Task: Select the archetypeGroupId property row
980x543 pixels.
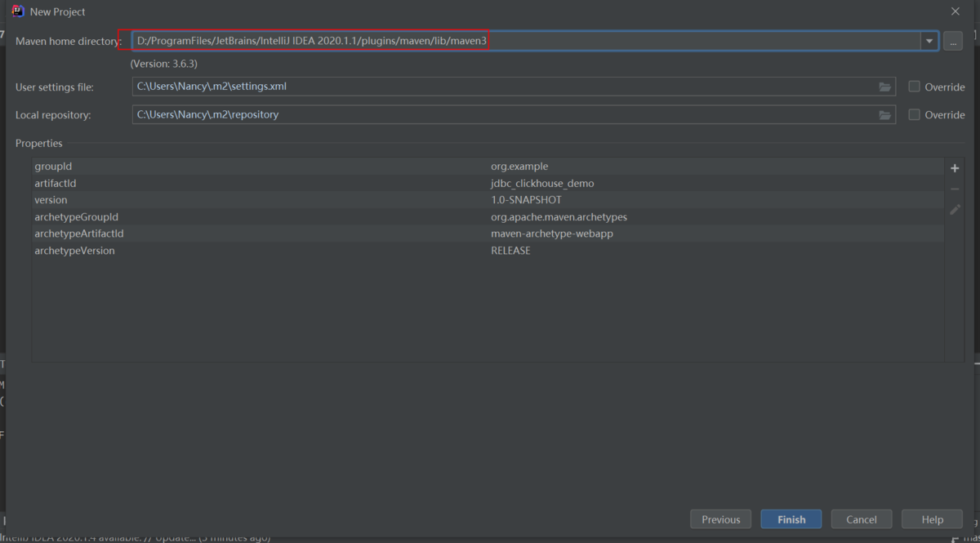Action: pyautogui.click(x=488, y=217)
